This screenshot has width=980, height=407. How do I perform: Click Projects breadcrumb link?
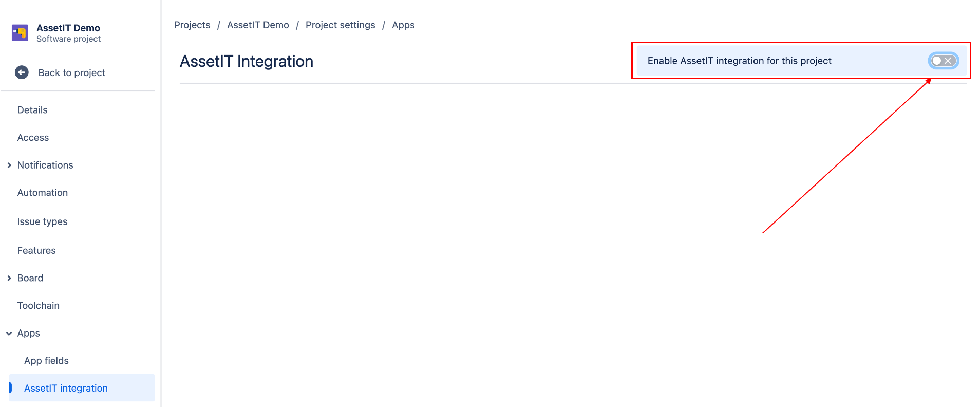[192, 25]
